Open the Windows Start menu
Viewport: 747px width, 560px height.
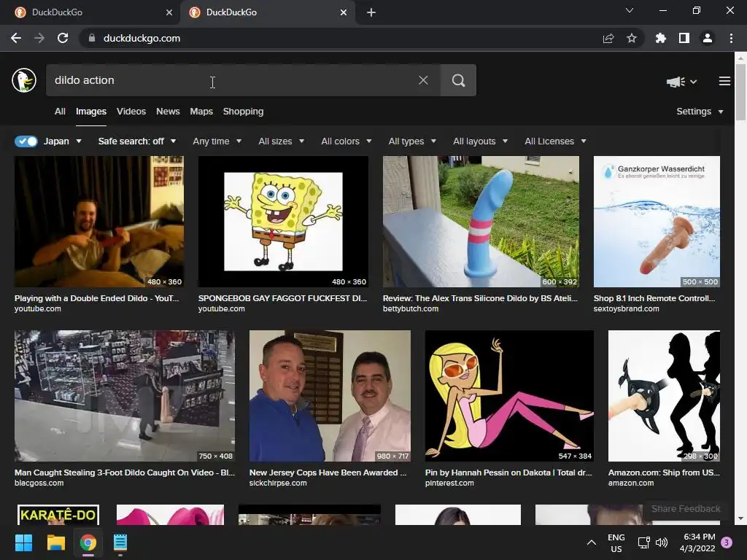(x=24, y=542)
